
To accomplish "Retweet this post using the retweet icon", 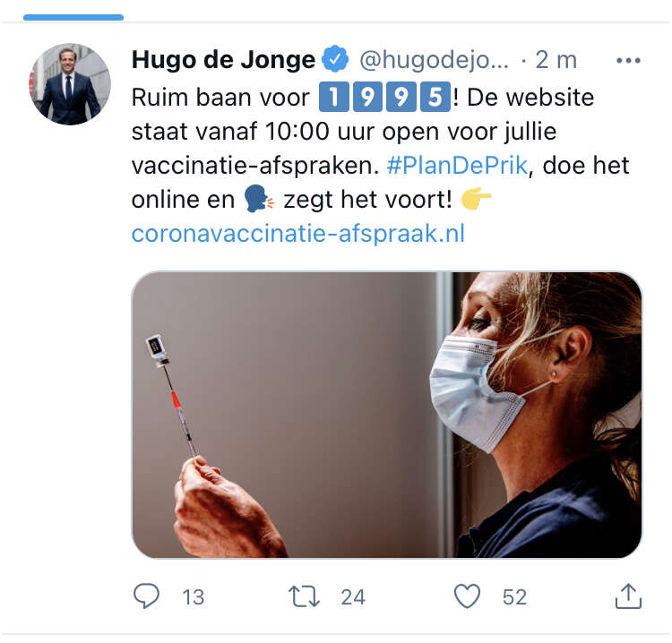I will [304, 596].
